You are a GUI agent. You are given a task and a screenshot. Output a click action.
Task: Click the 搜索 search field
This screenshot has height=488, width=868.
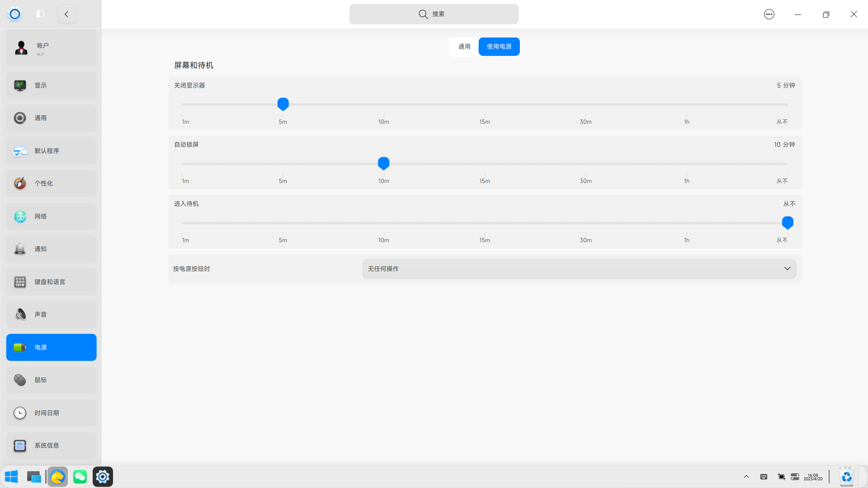434,14
